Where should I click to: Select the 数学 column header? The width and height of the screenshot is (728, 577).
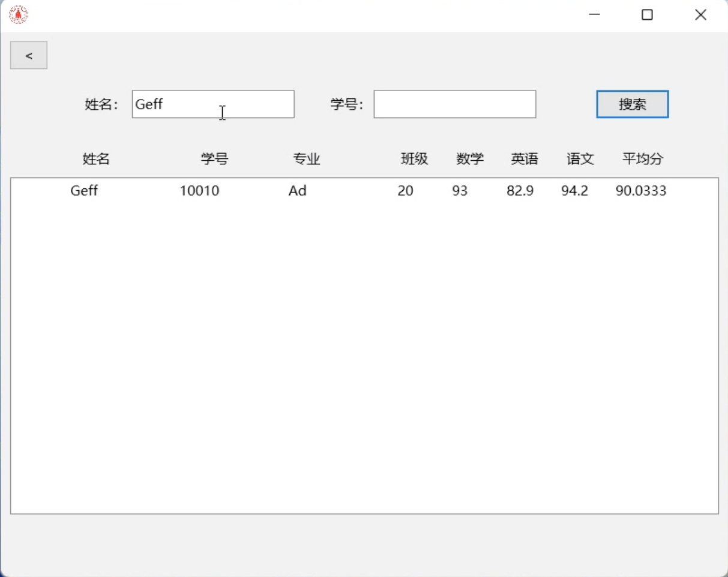[469, 158]
